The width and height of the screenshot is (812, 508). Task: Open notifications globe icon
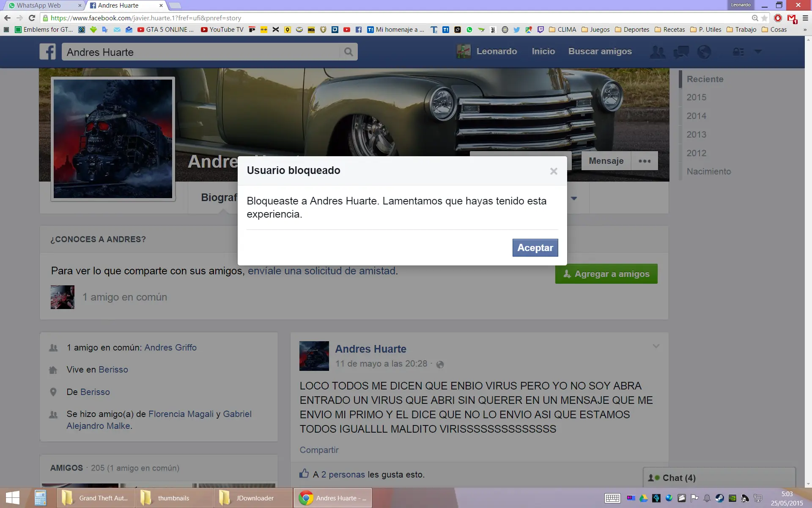point(704,52)
